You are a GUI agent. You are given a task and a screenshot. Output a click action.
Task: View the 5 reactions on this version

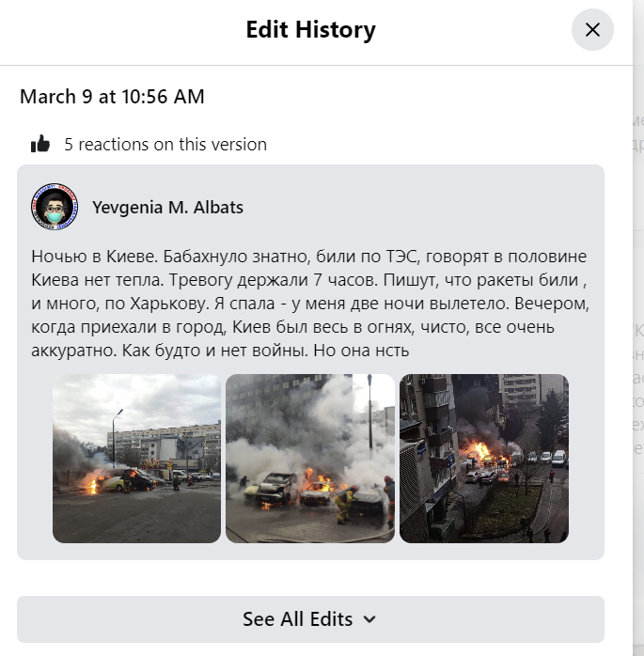(x=165, y=145)
